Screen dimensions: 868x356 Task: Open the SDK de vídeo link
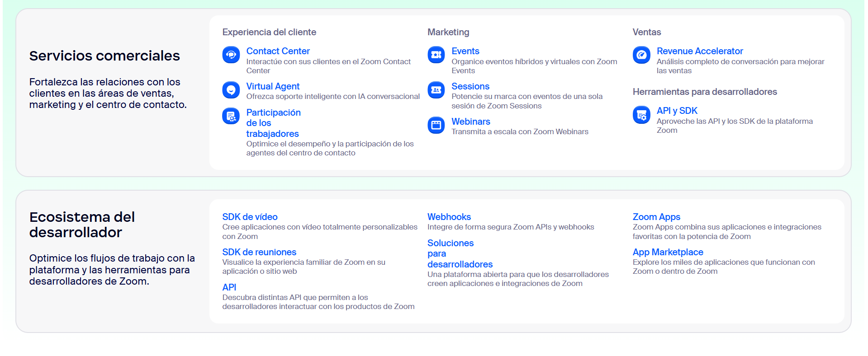250,217
